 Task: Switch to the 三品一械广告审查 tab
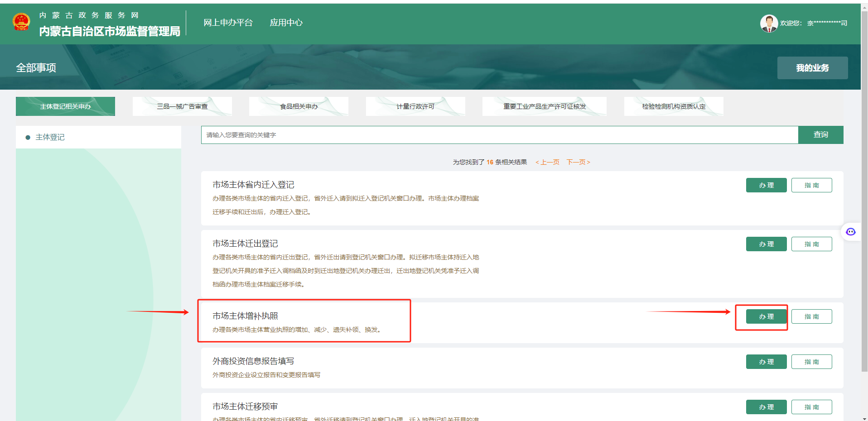pyautogui.click(x=182, y=106)
